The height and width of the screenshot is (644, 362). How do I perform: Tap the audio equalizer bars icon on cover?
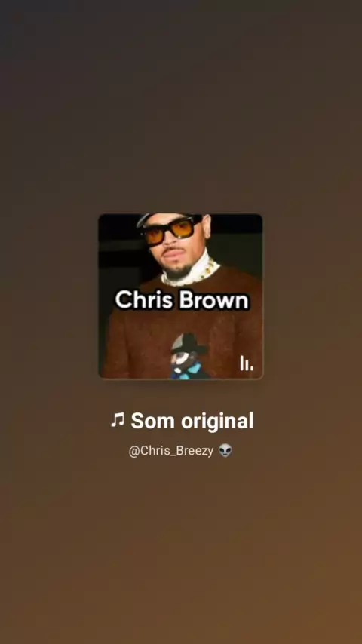pos(246,363)
